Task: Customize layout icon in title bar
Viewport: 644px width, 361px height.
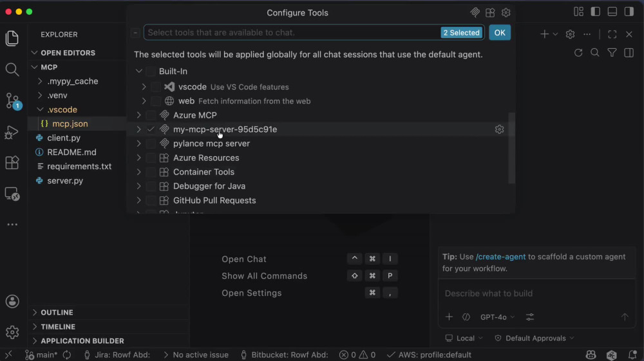Action: pyautogui.click(x=578, y=12)
